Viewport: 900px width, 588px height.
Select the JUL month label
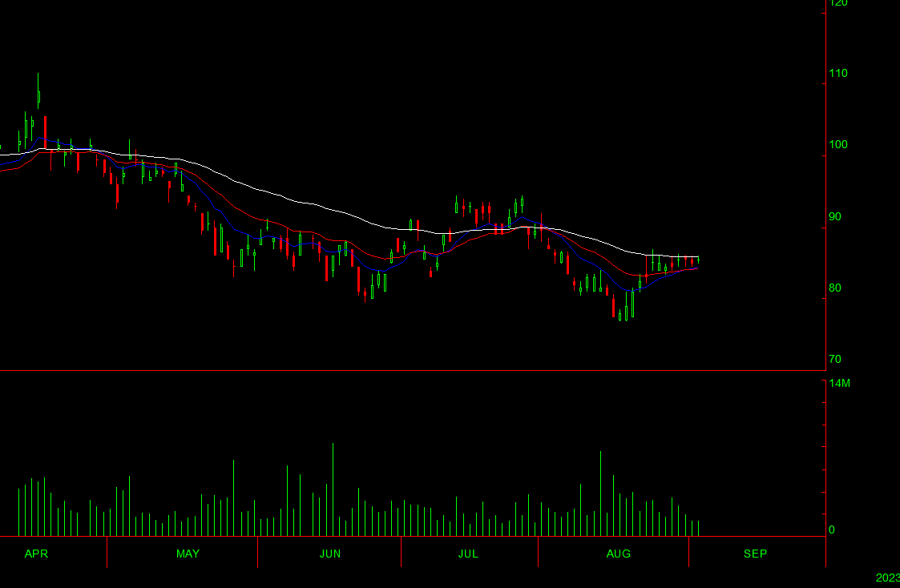pos(468,554)
